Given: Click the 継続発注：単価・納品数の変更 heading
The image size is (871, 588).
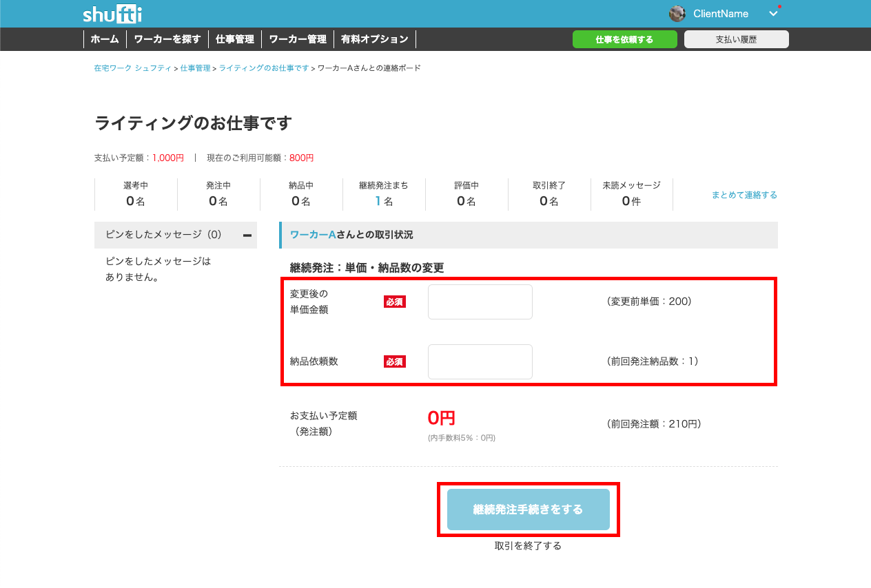Looking at the screenshot, I should (367, 267).
